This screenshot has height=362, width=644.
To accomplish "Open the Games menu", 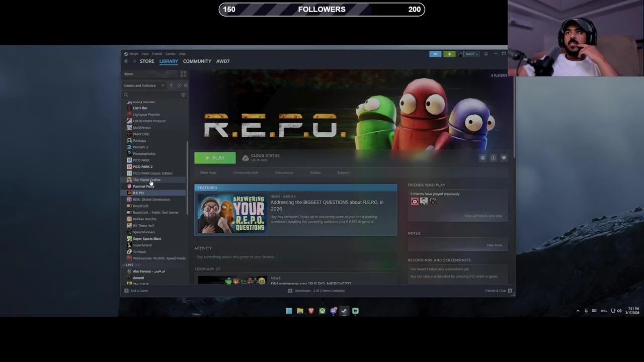I will point(171,54).
